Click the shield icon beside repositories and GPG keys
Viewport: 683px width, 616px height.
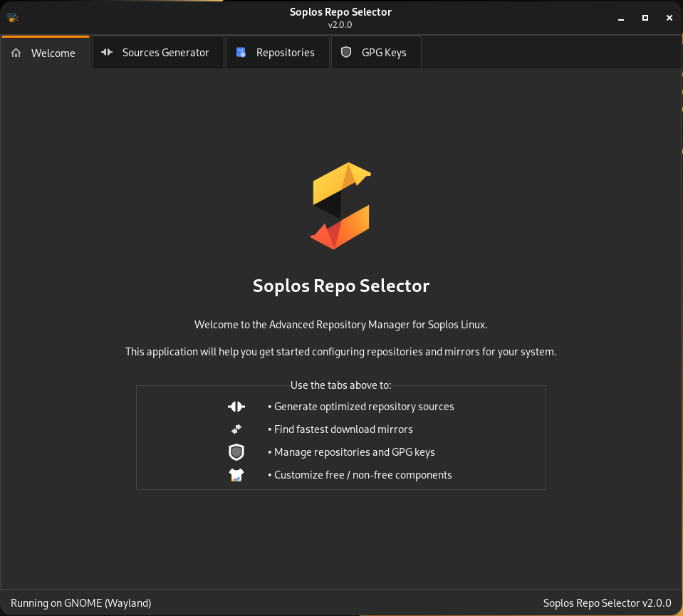coord(236,452)
